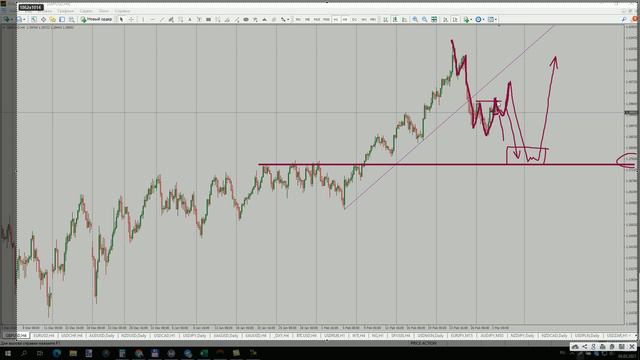Image resolution: width=640 pixels, height=360 pixels.
Task: Switch chart to MN timeframe
Action: pyautogui.click(x=373, y=19)
